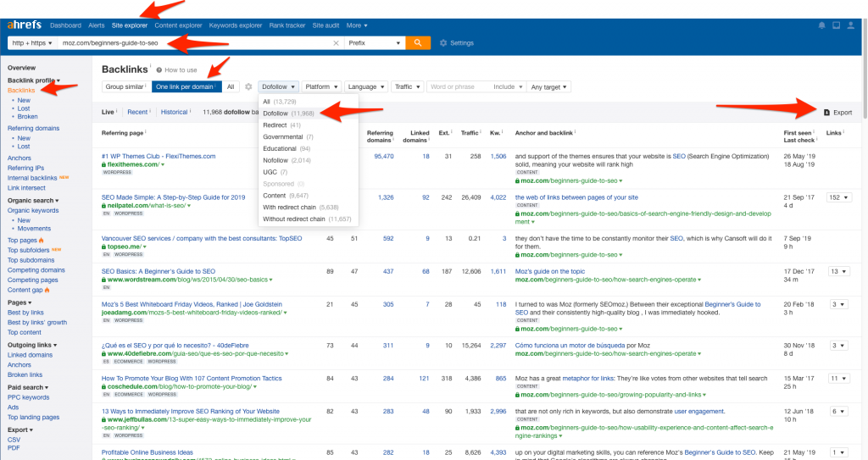Open the user account icon

click(x=850, y=25)
